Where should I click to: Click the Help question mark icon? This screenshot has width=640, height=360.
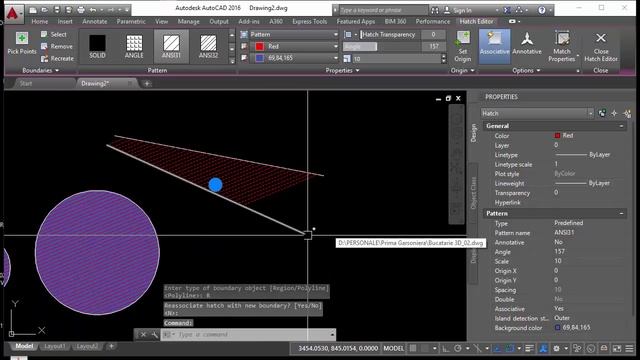point(542,10)
